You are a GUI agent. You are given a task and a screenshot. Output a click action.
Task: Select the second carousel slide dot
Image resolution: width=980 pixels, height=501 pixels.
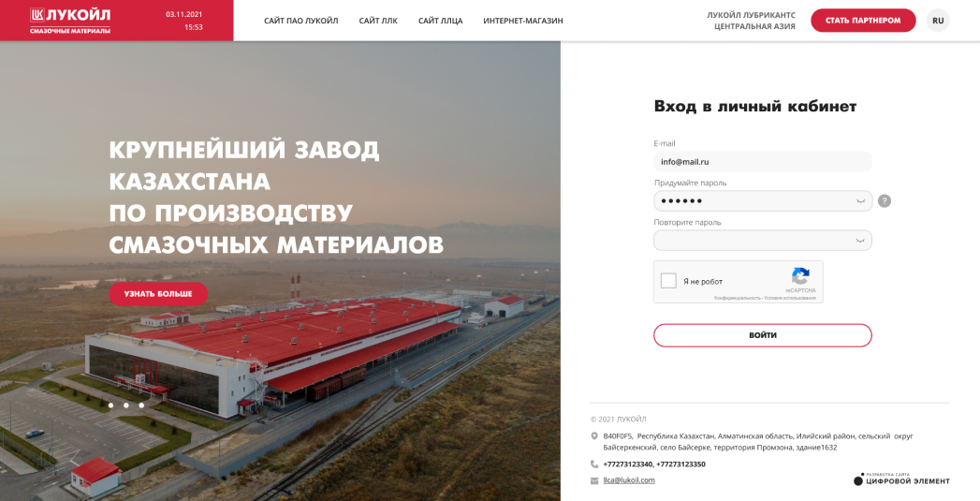126,405
